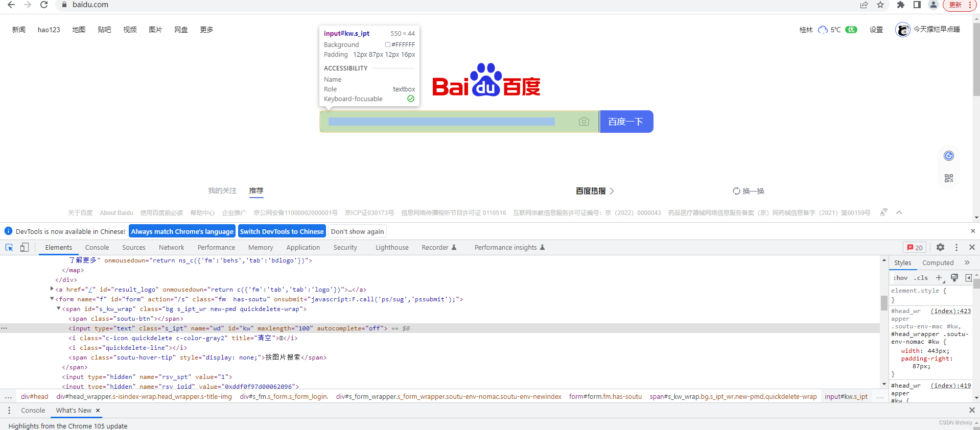Open the DevTools three-dot customize menu
Image resolution: width=980 pixels, height=430 pixels.
pyautogui.click(x=956, y=247)
